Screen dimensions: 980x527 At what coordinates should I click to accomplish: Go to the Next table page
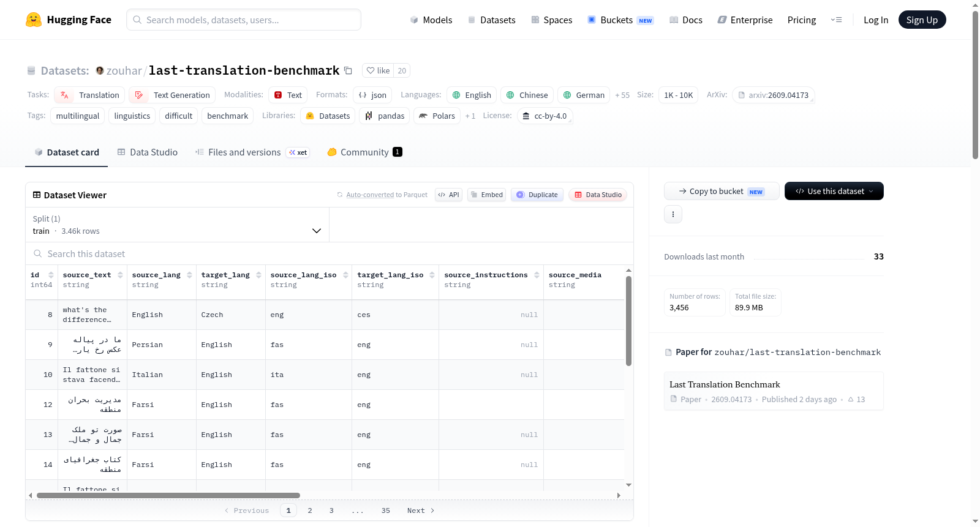(x=421, y=510)
